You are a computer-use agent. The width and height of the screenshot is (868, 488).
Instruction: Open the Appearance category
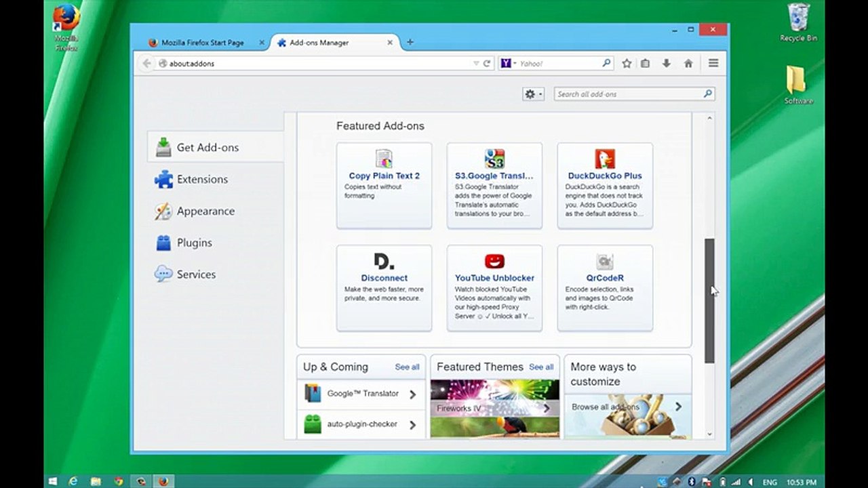[215, 211]
